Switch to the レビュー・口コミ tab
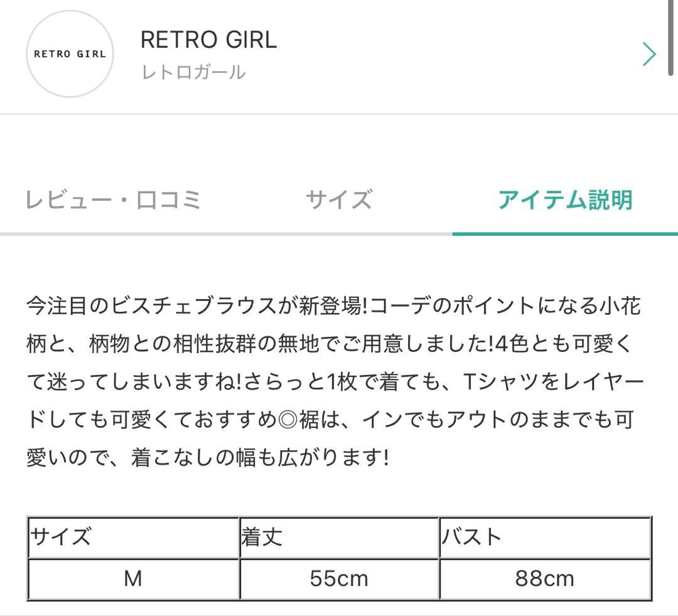This screenshot has height=616, width=678. point(113,200)
